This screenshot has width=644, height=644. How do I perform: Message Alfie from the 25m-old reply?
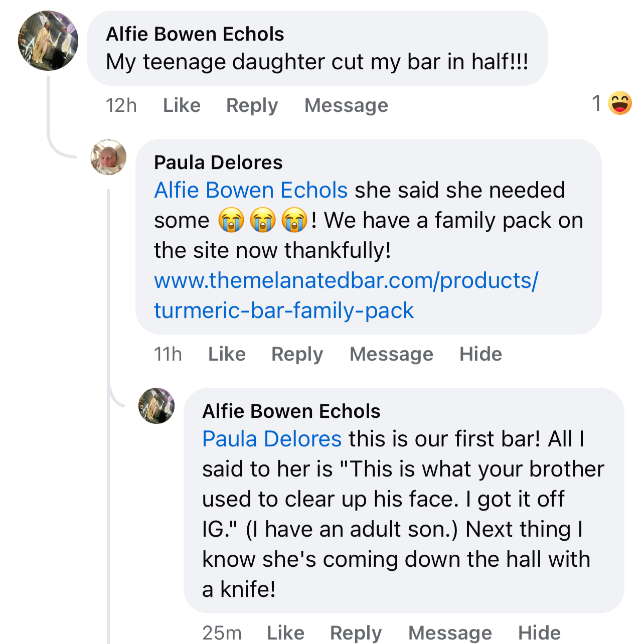[x=450, y=632]
